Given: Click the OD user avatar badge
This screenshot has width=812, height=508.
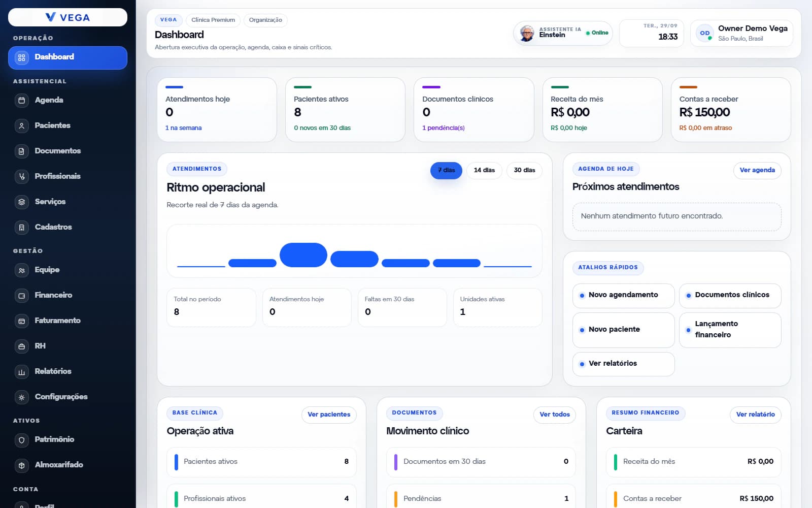Looking at the screenshot, I should point(705,33).
